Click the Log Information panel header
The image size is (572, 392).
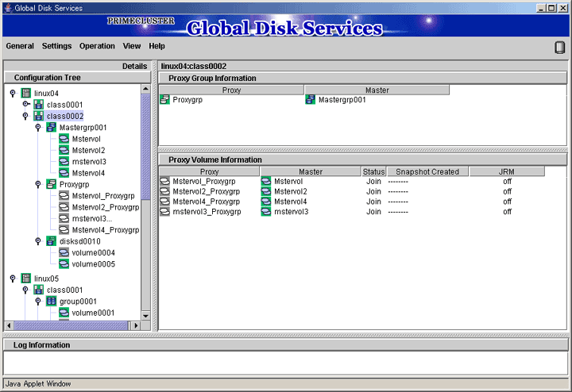click(286, 344)
